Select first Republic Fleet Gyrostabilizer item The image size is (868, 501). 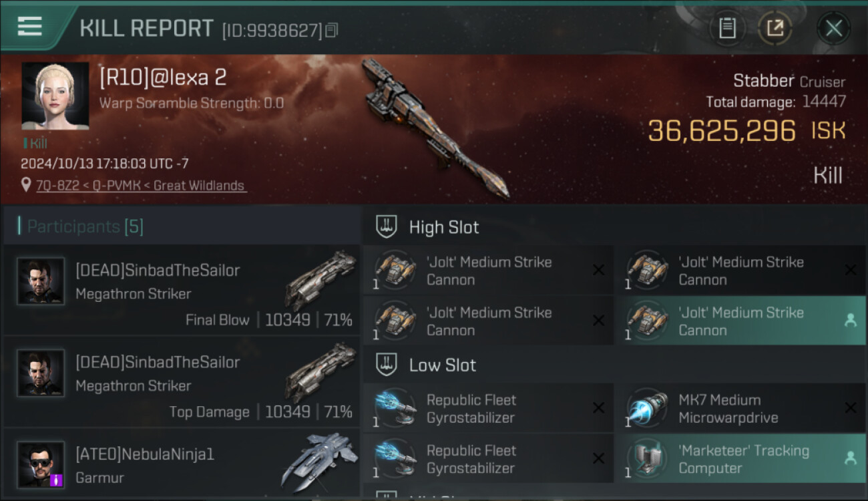click(x=488, y=408)
